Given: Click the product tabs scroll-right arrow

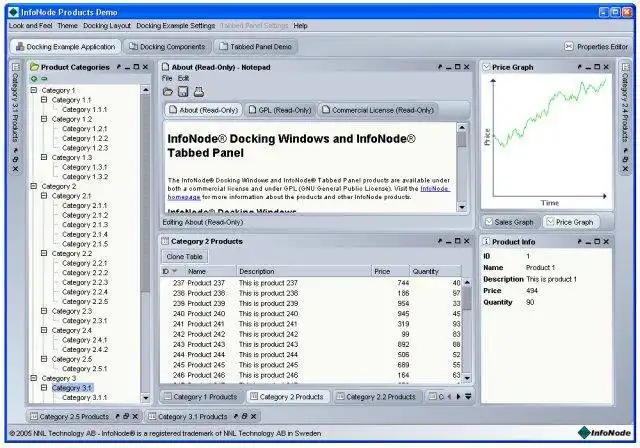Looking at the screenshot, I should pos(458,396).
